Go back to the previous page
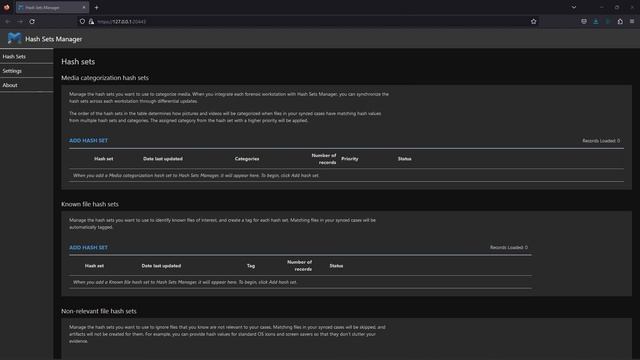640x360 pixels. tap(8, 21)
